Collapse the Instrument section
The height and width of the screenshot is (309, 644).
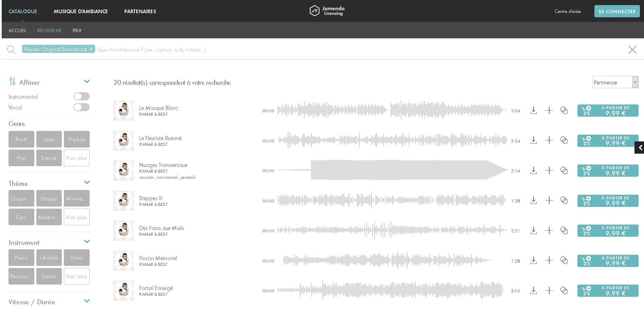87,242
